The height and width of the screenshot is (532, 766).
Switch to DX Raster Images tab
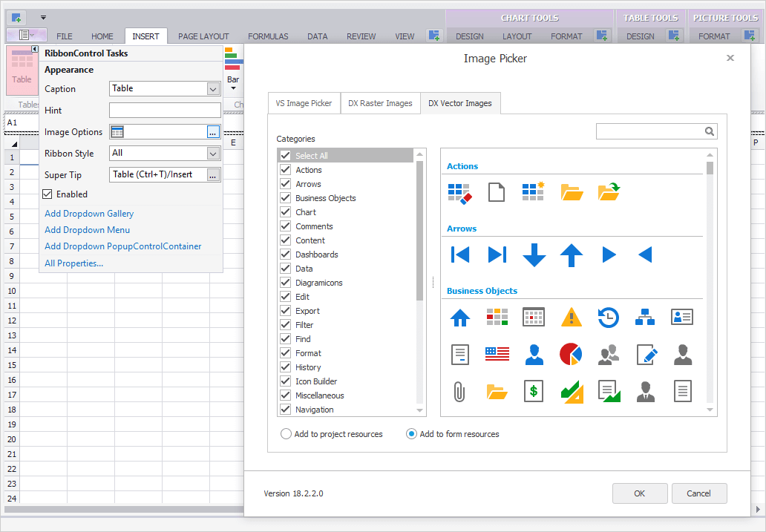click(x=380, y=103)
